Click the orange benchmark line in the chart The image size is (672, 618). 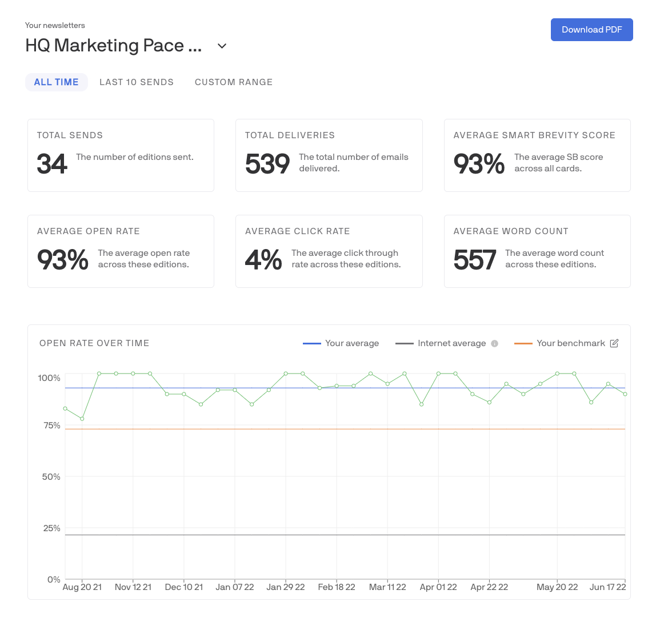(x=343, y=427)
